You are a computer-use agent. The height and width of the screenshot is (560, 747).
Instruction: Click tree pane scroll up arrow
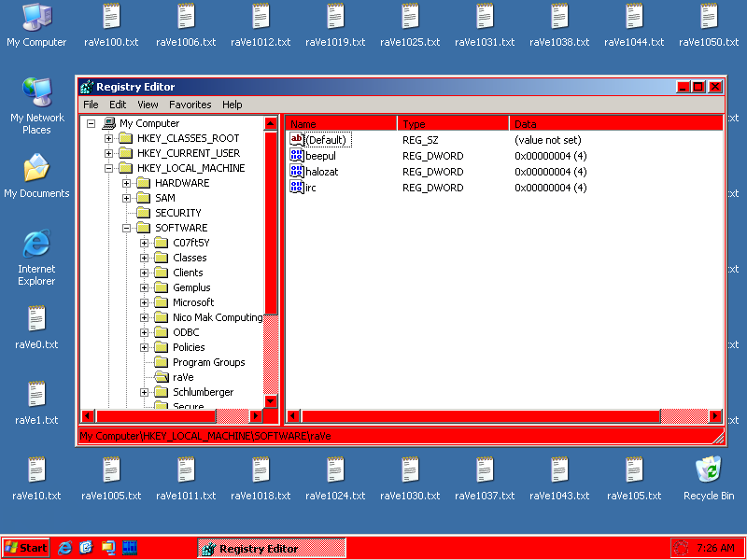(x=271, y=124)
